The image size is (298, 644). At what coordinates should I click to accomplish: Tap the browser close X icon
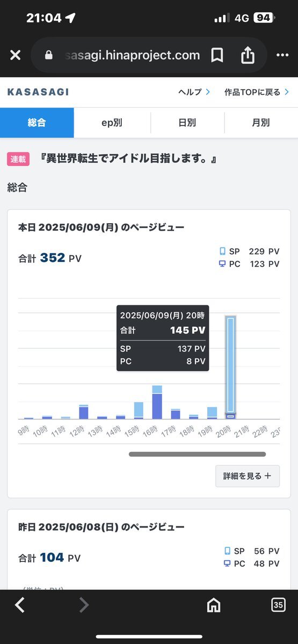(x=15, y=55)
